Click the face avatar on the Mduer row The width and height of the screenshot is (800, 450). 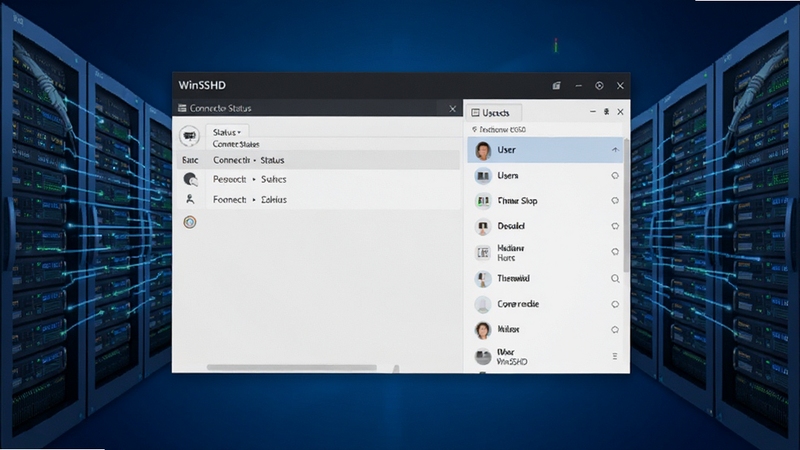pos(483,330)
